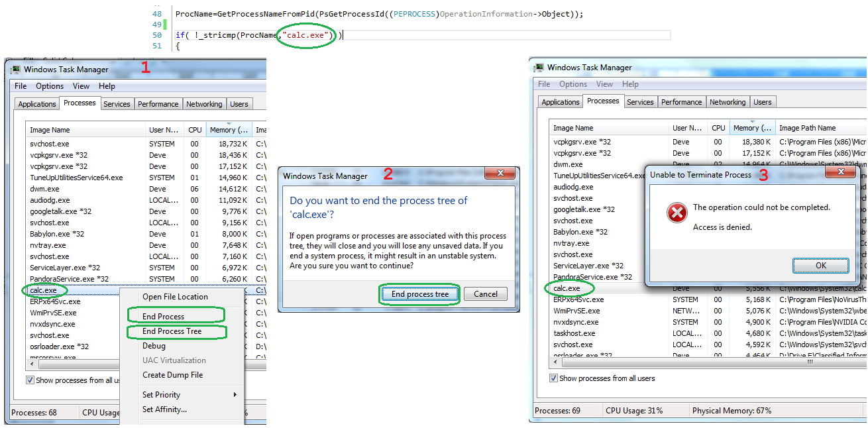The width and height of the screenshot is (868, 428).
Task: Open the Networking tab in the Processes: 69 window
Action: [728, 102]
